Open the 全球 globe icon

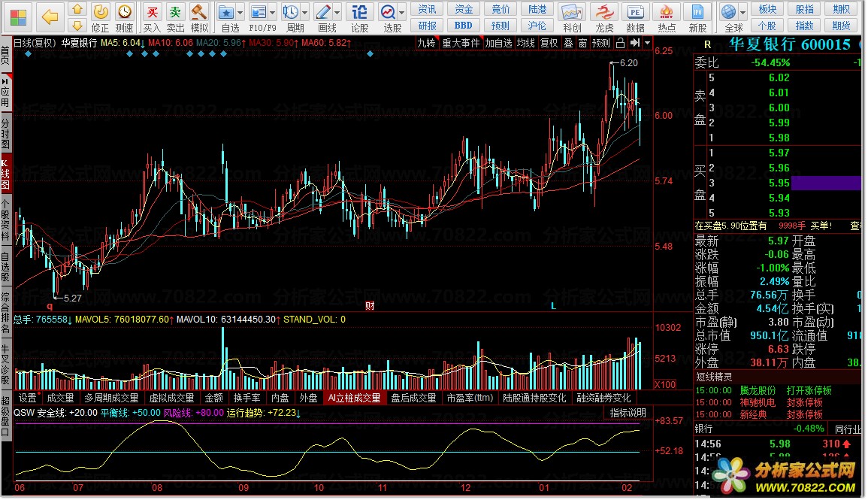(x=729, y=11)
